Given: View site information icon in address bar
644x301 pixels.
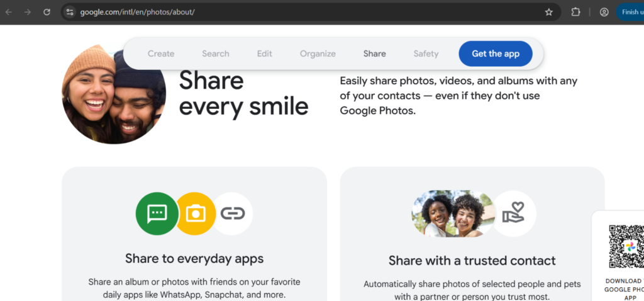Looking at the screenshot, I should tap(70, 12).
